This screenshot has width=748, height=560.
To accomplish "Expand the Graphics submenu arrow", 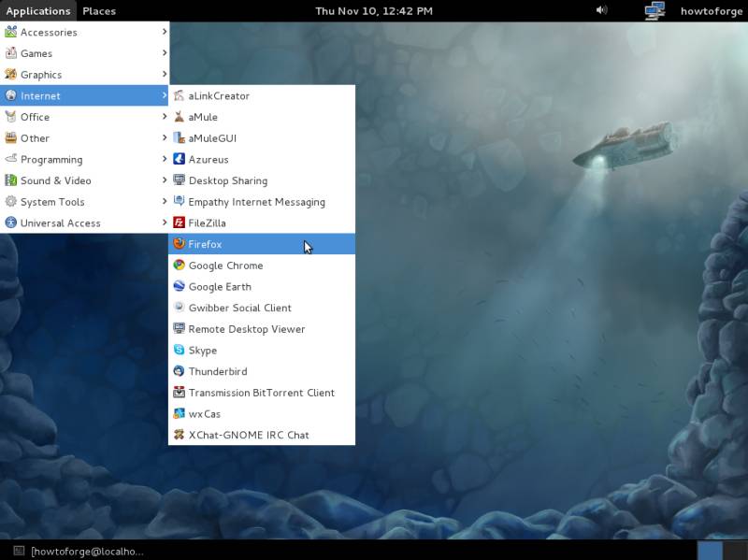I will click(x=165, y=74).
